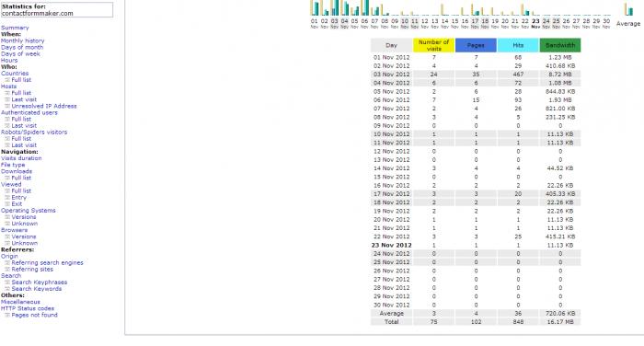The width and height of the screenshot is (644, 346).
Task: View Robots/Spiders visitors section
Action: (x=34, y=132)
